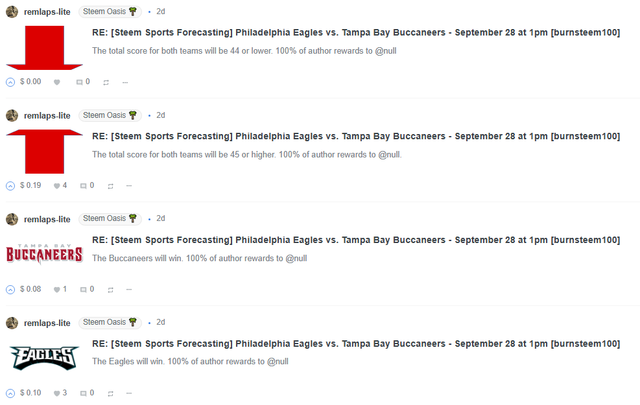Upvote the 'Buccaneers will win' post
Image resolution: width=640 pixels, height=405 pixels.
(11, 289)
